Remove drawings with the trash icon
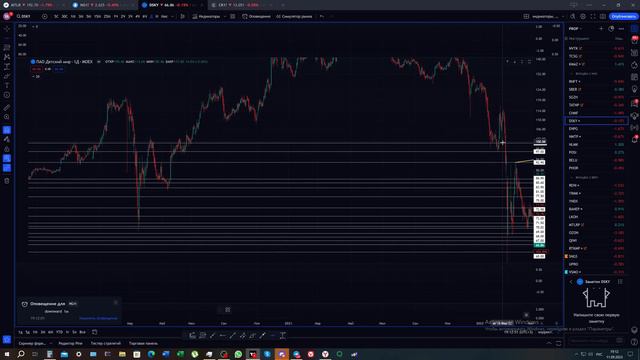 [x=7, y=181]
